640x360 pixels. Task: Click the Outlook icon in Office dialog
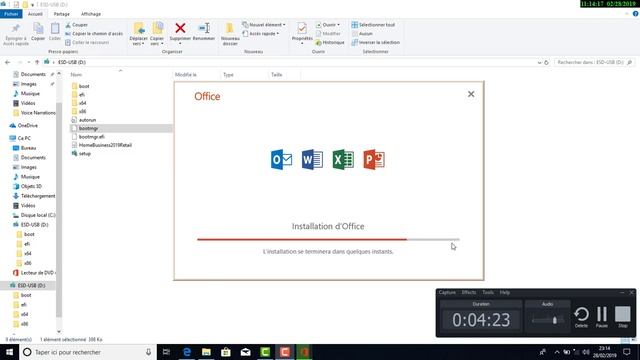coord(281,160)
